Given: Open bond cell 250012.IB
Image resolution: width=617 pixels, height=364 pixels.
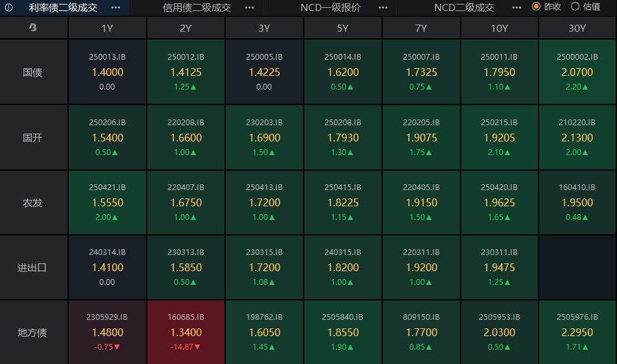Looking at the screenshot, I should (186, 71).
